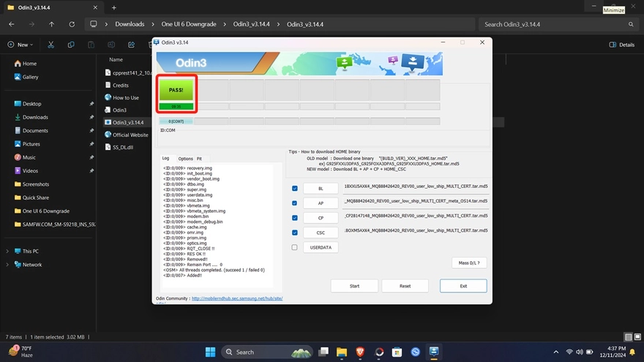Click the 0:[COM7] port indicator

[176, 121]
